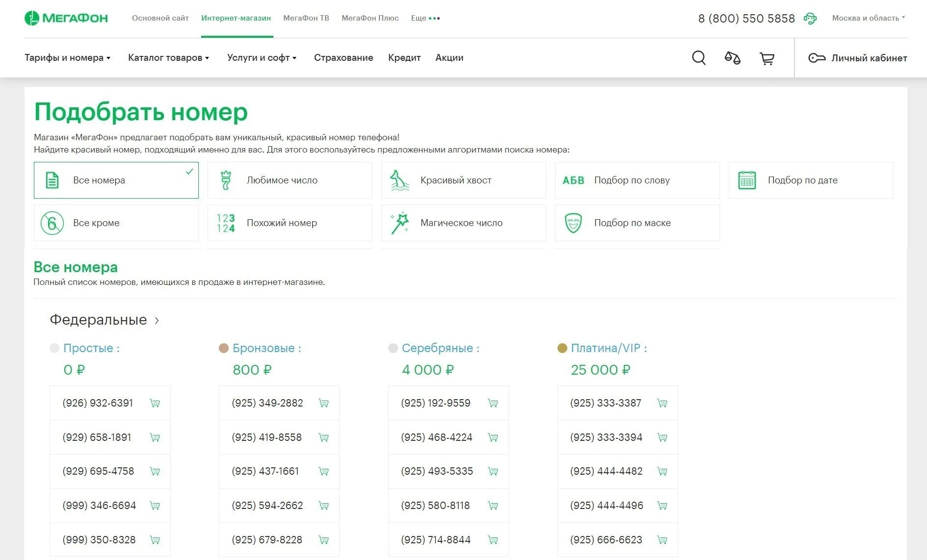This screenshot has width=927, height=560.
Task: Open the product comparison scales icon
Action: click(733, 58)
